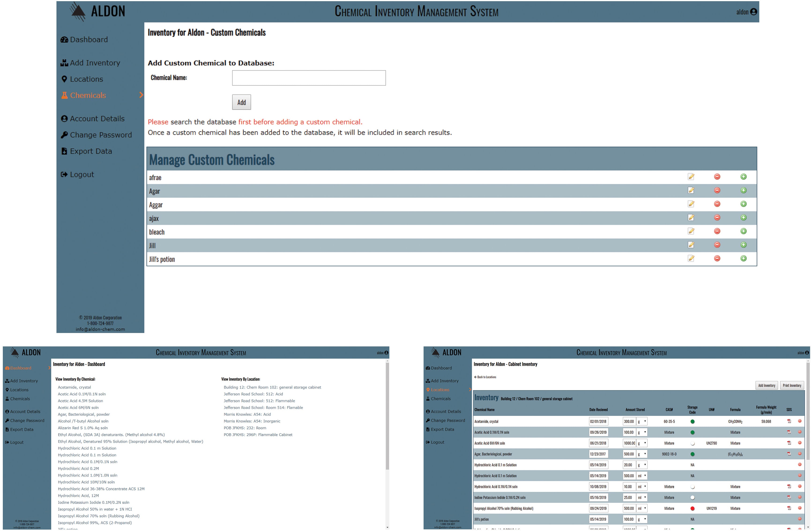The width and height of the screenshot is (812, 531).
Task: Edit 'Jill's potion' custom chemical
Action: point(691,259)
